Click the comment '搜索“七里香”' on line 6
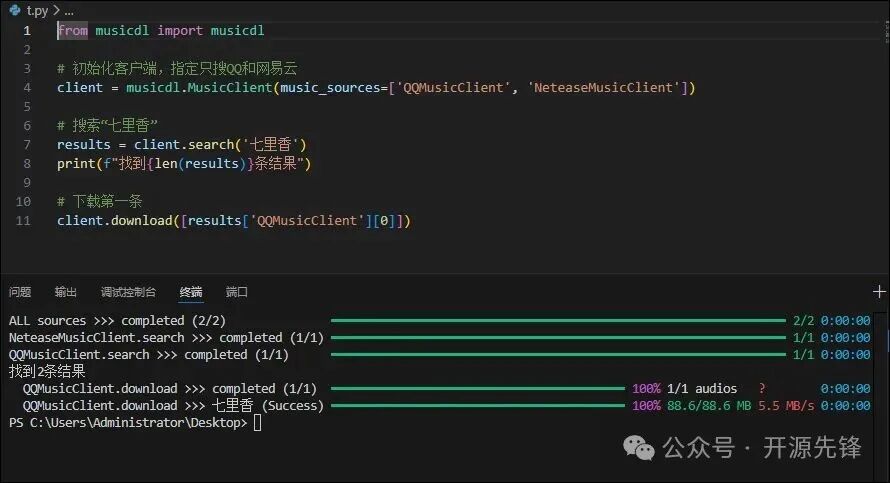 pyautogui.click(x=115, y=125)
